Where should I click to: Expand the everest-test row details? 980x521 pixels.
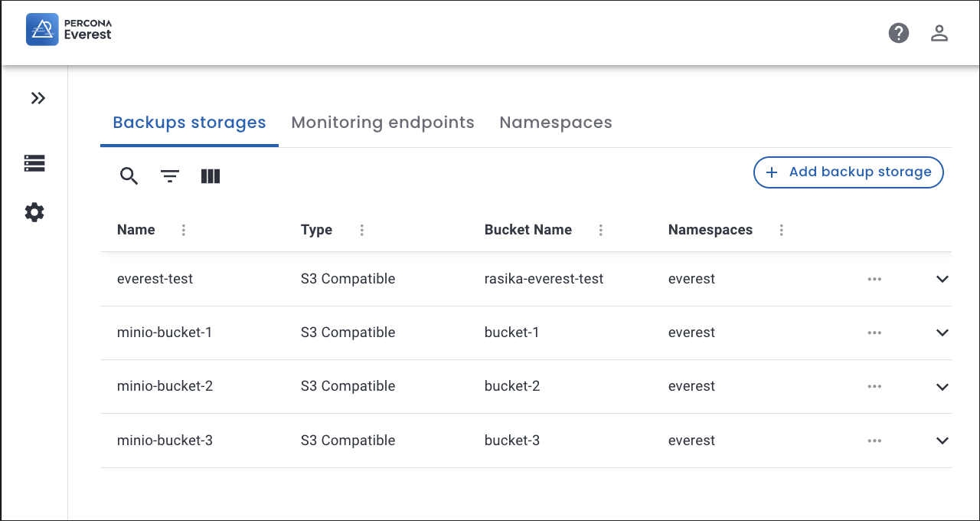point(942,279)
